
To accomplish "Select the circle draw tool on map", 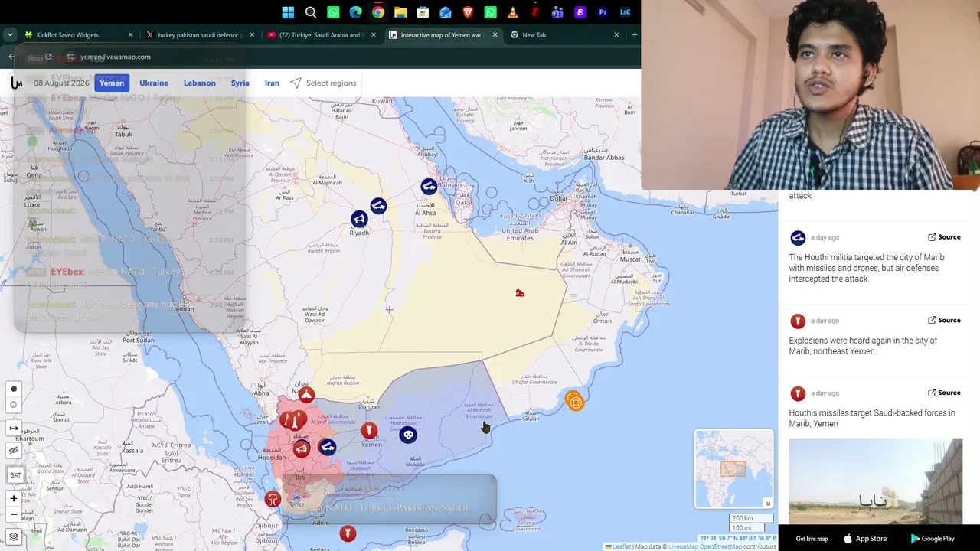I will click(x=14, y=405).
